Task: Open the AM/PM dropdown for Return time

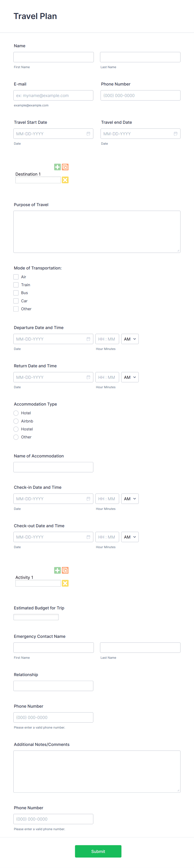Action: tap(130, 377)
